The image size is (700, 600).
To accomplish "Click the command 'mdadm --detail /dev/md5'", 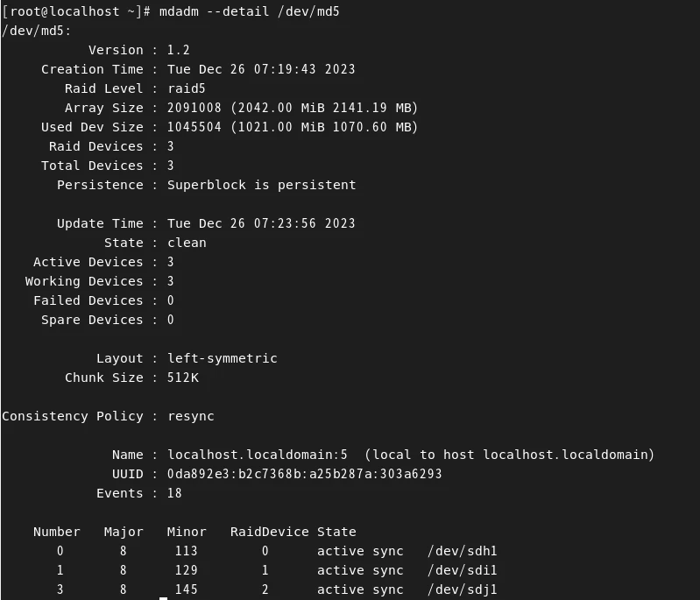I will (249, 11).
